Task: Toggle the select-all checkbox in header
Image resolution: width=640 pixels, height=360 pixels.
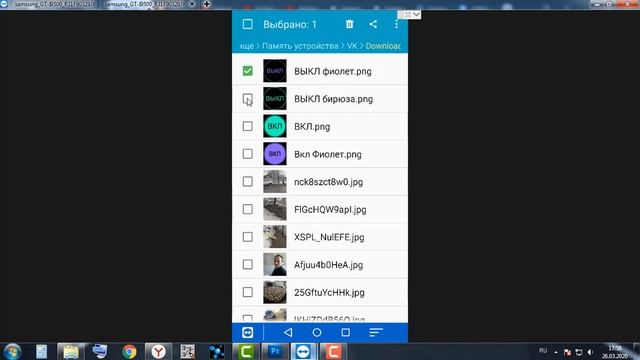Action: tap(247, 24)
